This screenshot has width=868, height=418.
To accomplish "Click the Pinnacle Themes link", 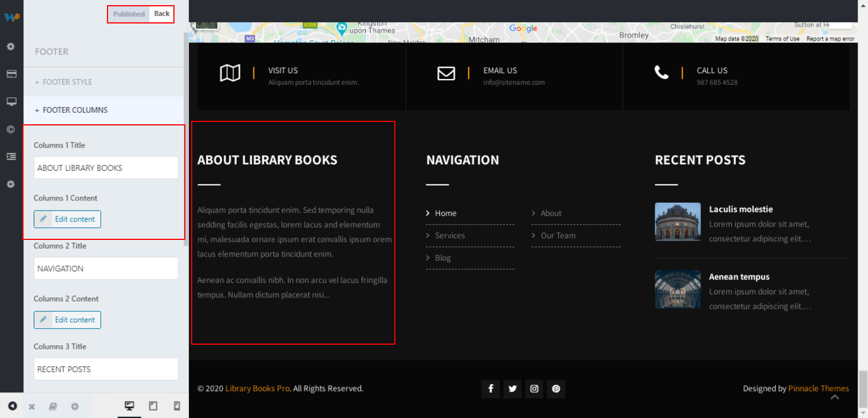I will coord(819,388).
